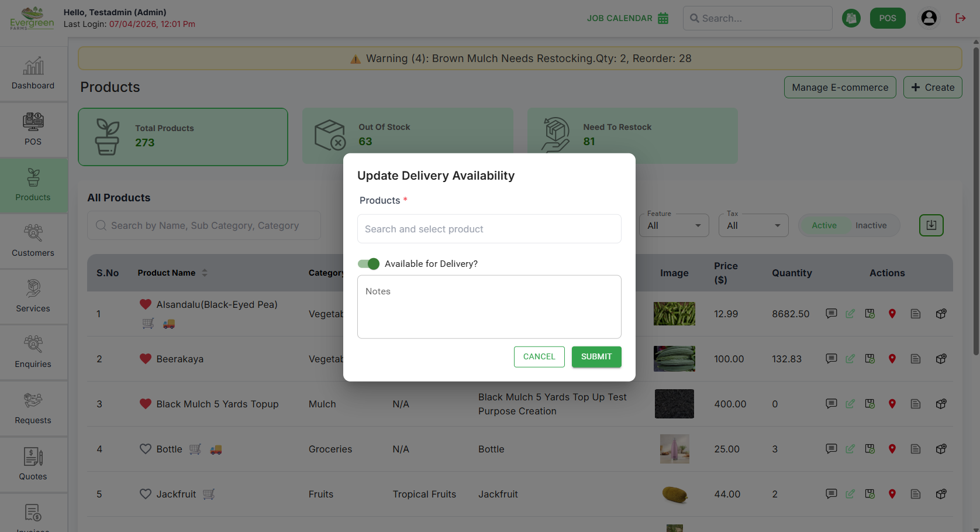The image size is (980, 532).
Task: Sort by Product Name column arrows
Action: [205, 273]
